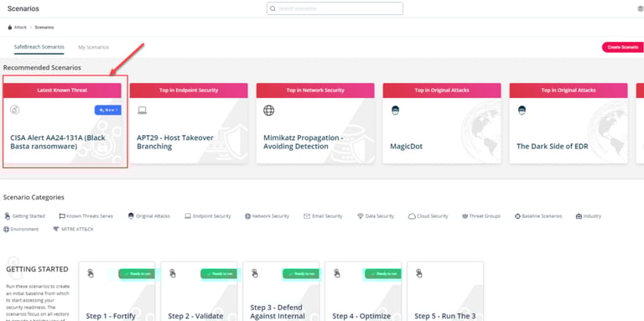The height and width of the screenshot is (321, 644).
Task: Click the magnifier icon in search box
Action: point(273,8)
